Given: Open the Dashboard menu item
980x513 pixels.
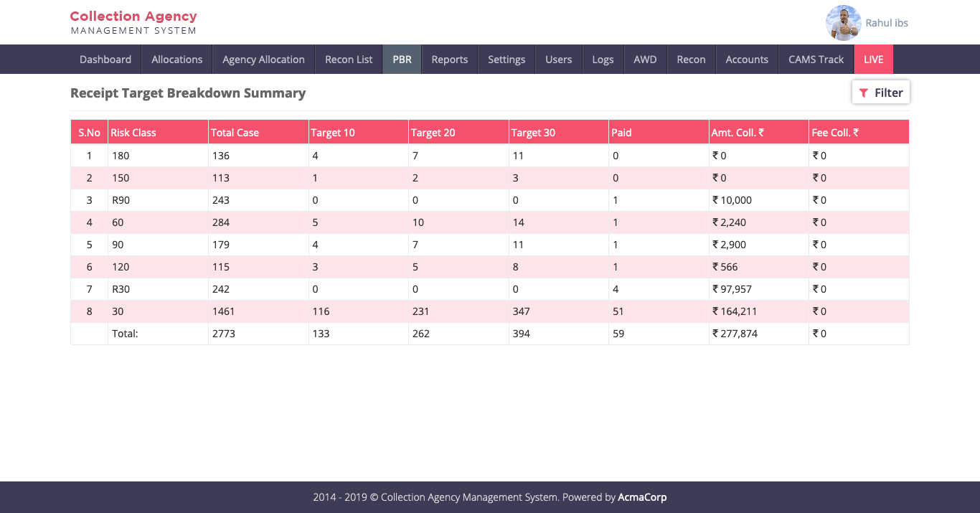Looking at the screenshot, I should (x=105, y=60).
